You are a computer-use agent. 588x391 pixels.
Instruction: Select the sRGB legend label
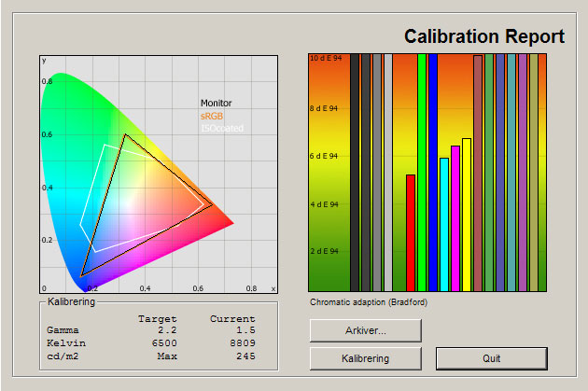pyautogui.click(x=212, y=116)
